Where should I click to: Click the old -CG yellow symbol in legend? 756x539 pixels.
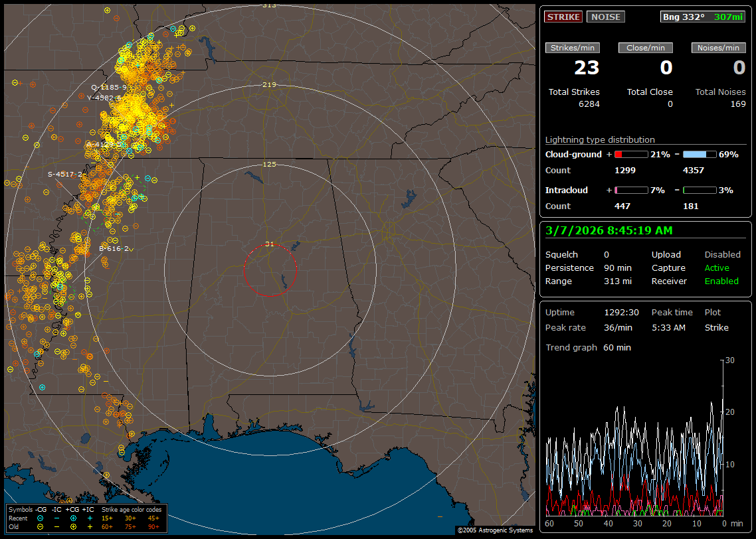(x=40, y=526)
